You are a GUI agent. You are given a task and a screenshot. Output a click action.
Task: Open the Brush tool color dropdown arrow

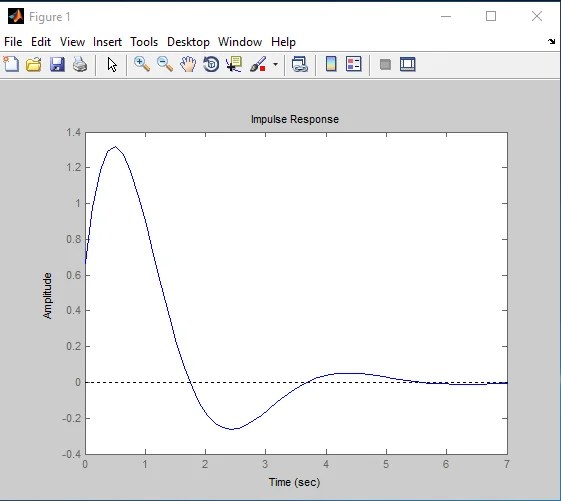pos(275,65)
